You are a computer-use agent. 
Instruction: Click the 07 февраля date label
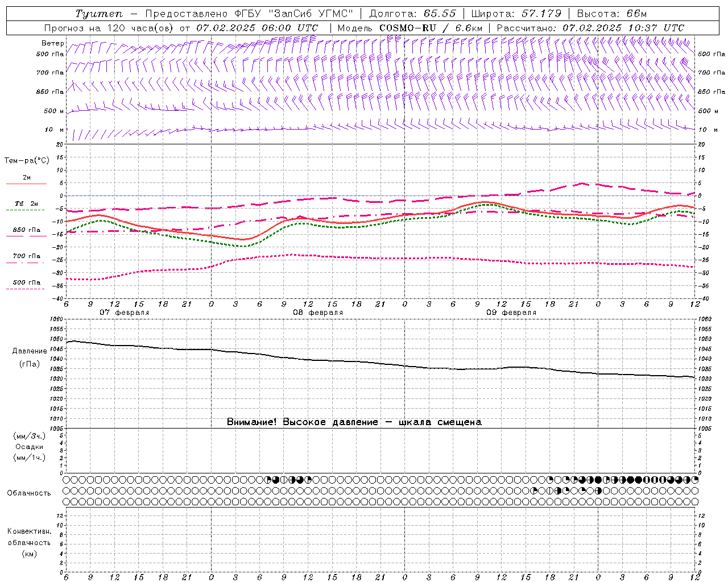125,313
